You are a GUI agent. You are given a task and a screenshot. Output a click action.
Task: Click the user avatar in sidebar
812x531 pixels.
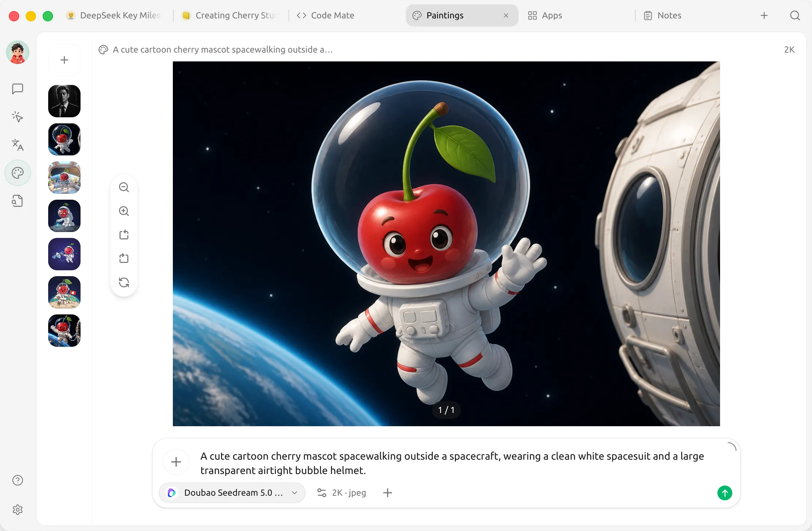pos(17,52)
